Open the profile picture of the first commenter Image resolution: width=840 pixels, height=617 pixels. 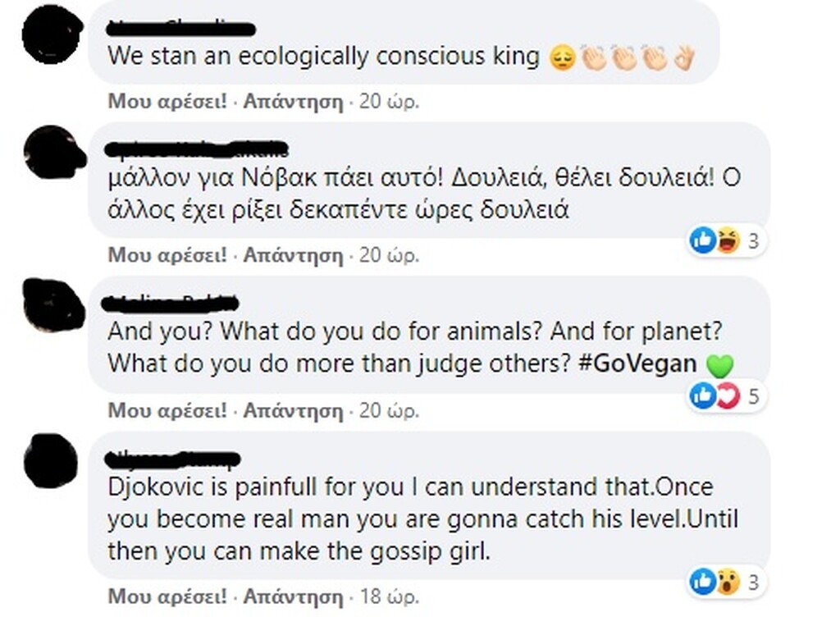(x=52, y=34)
